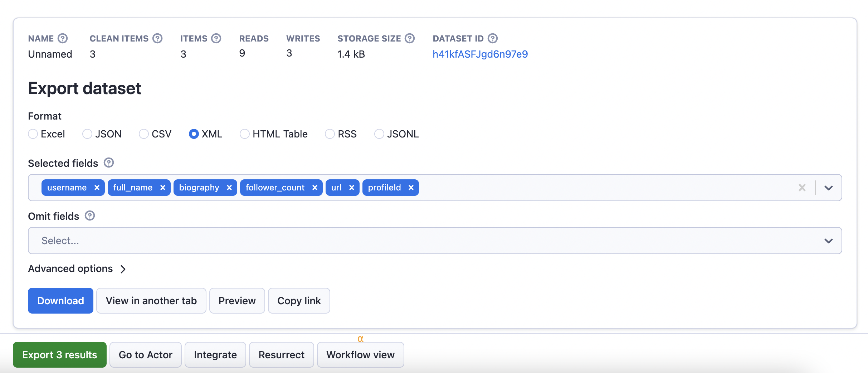Viewport: 868px width, 373px height.
Task: Remove the follower_count field tag
Action: coord(315,188)
